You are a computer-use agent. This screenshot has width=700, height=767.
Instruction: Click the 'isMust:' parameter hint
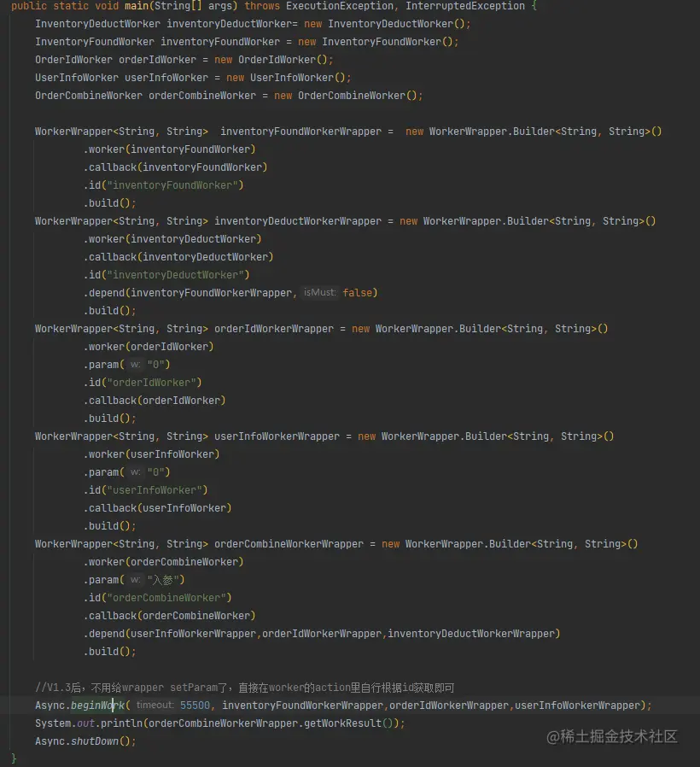(319, 292)
